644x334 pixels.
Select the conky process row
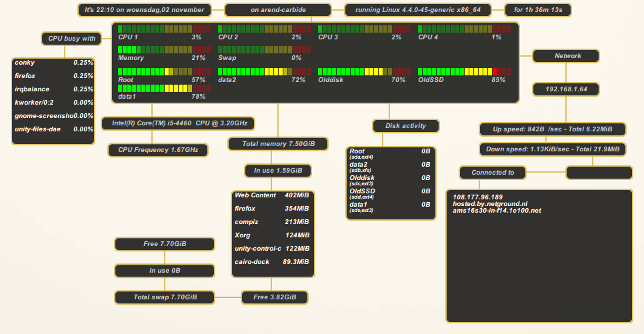[x=54, y=63]
